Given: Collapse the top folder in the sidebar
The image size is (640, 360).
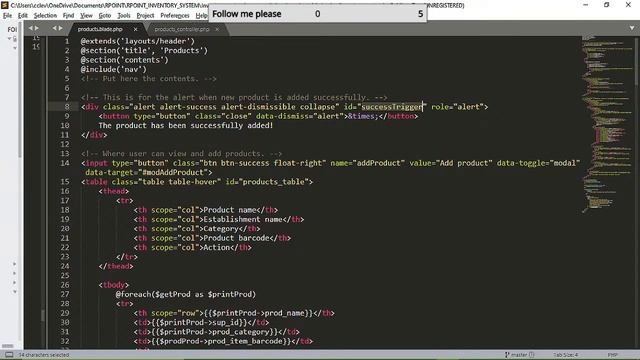Looking at the screenshot, I should point(10,39).
